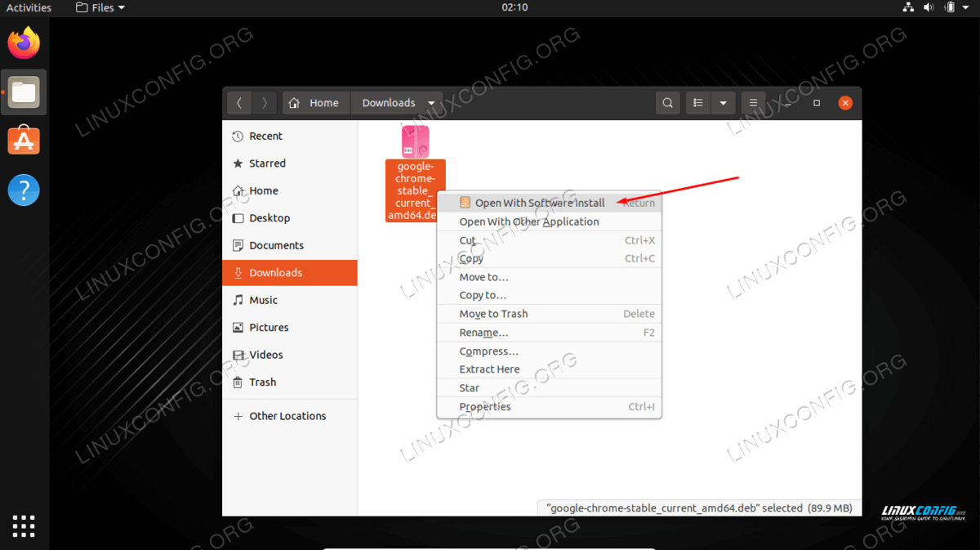Click the Files icon in the dock
The height and width of the screenshot is (550, 980).
24,92
